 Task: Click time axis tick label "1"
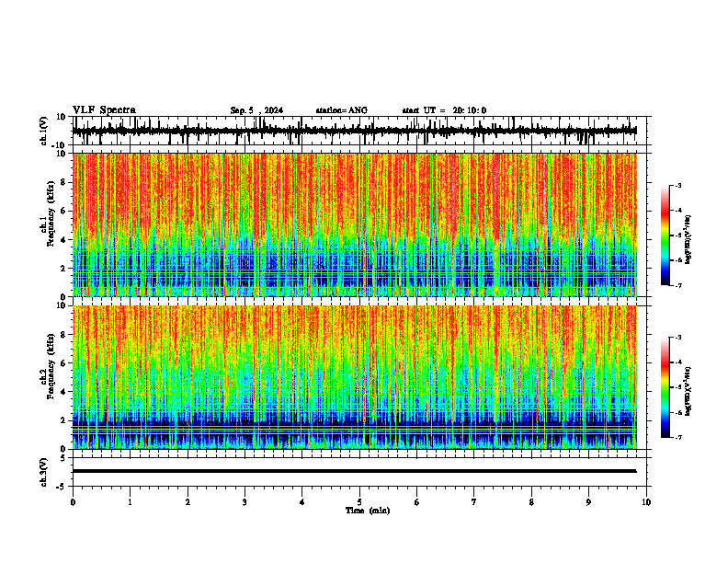coord(130,502)
